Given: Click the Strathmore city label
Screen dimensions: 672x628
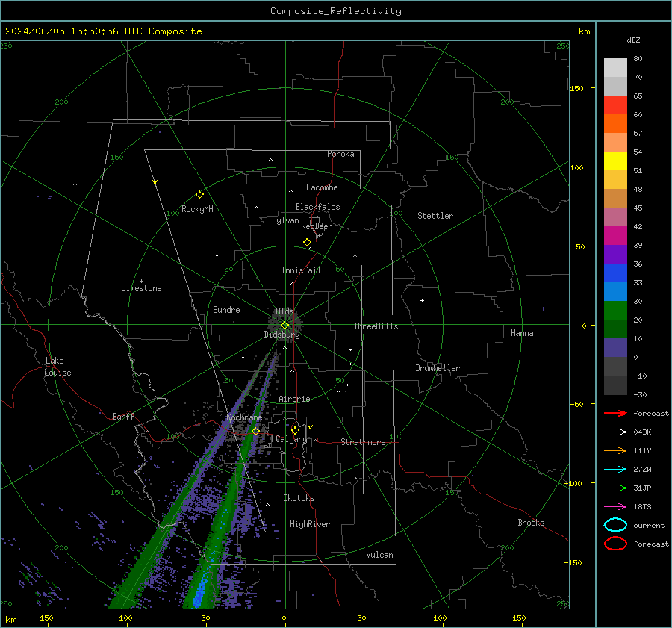Looking at the screenshot, I should (x=363, y=442).
